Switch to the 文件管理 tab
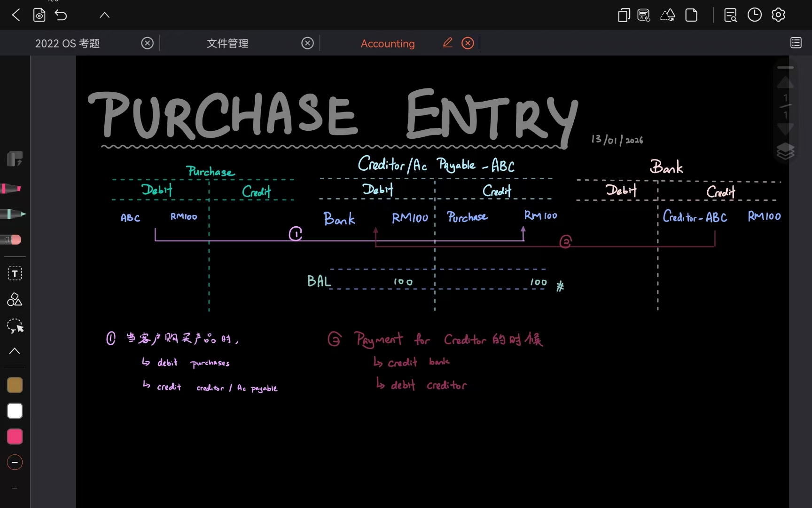The width and height of the screenshot is (812, 508). tap(227, 43)
